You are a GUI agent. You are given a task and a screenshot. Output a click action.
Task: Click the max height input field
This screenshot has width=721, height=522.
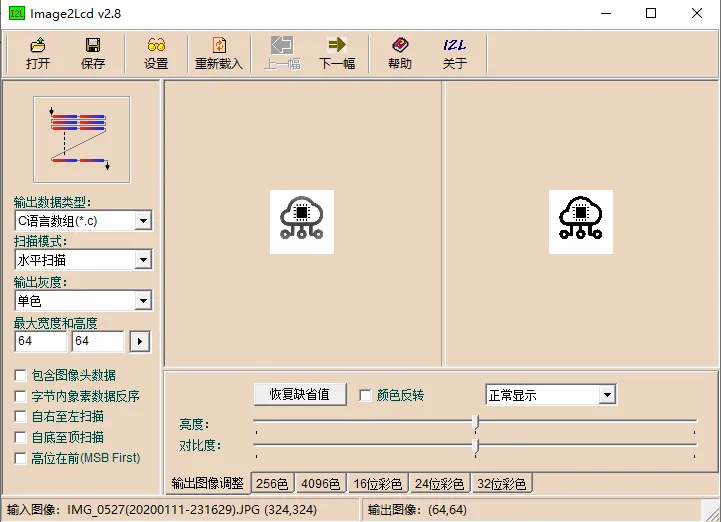[x=98, y=341]
